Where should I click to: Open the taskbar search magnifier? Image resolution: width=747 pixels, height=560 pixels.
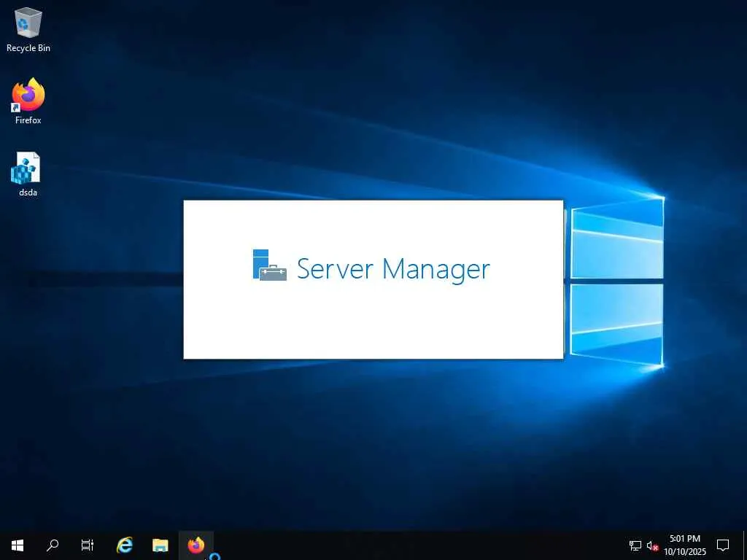(53, 545)
